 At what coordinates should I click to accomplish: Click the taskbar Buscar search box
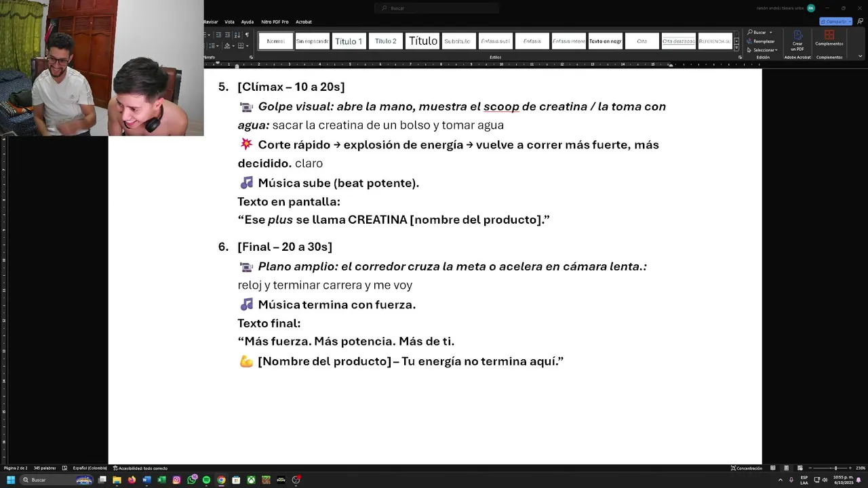pyautogui.click(x=57, y=480)
